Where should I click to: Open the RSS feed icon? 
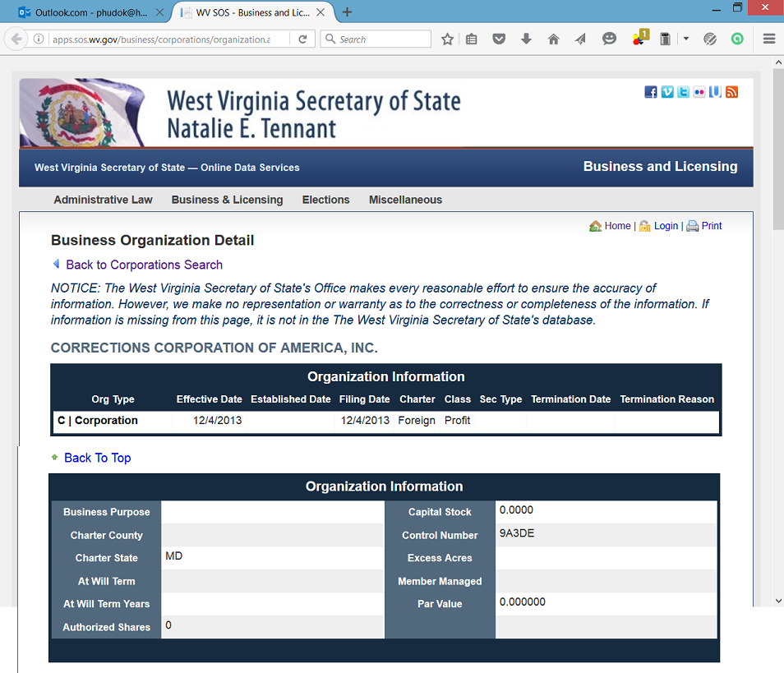731,92
